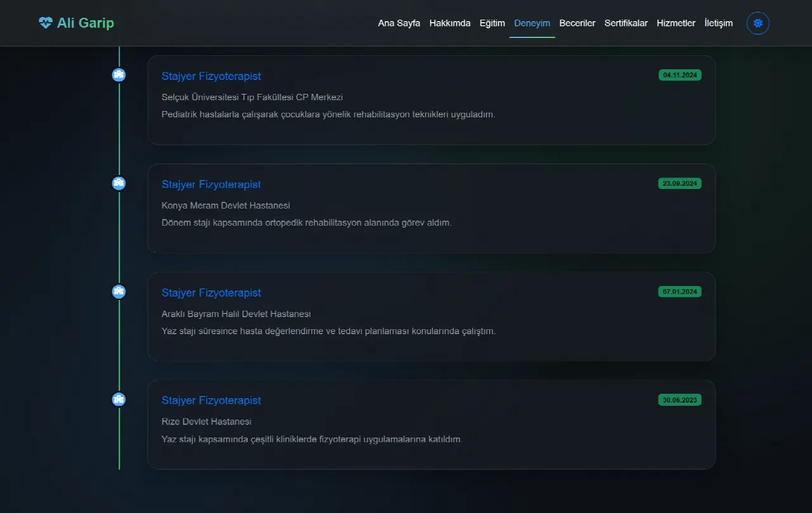
Task: Click the description starting with Dönem stajı kapsamında
Action: [x=306, y=223]
